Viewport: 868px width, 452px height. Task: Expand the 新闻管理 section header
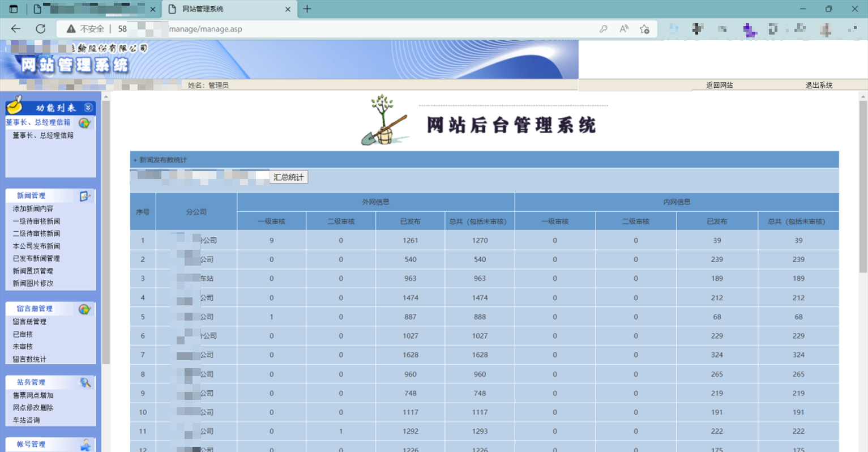click(x=31, y=195)
